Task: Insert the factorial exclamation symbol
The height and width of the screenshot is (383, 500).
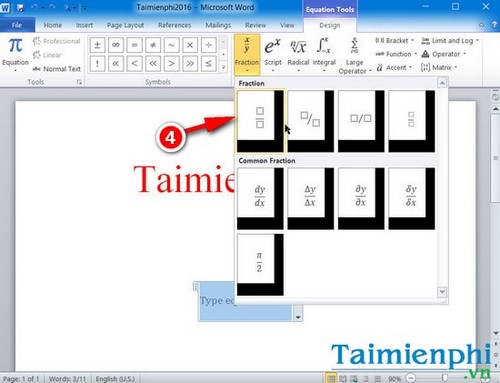Action: 97,63
